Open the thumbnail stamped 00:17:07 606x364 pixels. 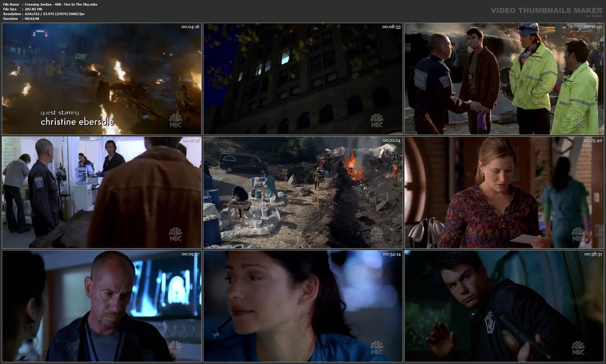[x=102, y=193]
